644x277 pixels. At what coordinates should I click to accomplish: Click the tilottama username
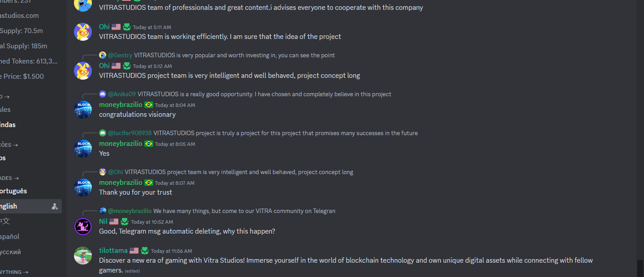click(x=113, y=251)
